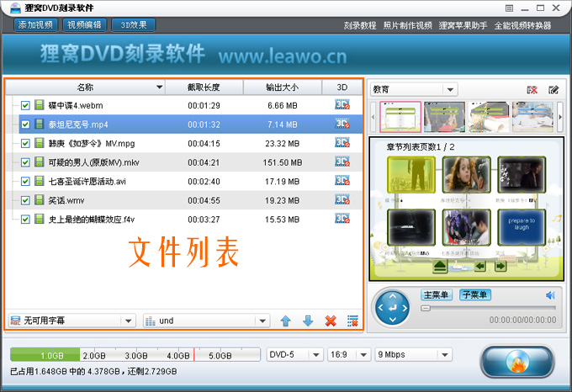The height and width of the screenshot is (392, 572).
Task: Click the preview playback progress slider
Action: pyautogui.click(x=488, y=308)
